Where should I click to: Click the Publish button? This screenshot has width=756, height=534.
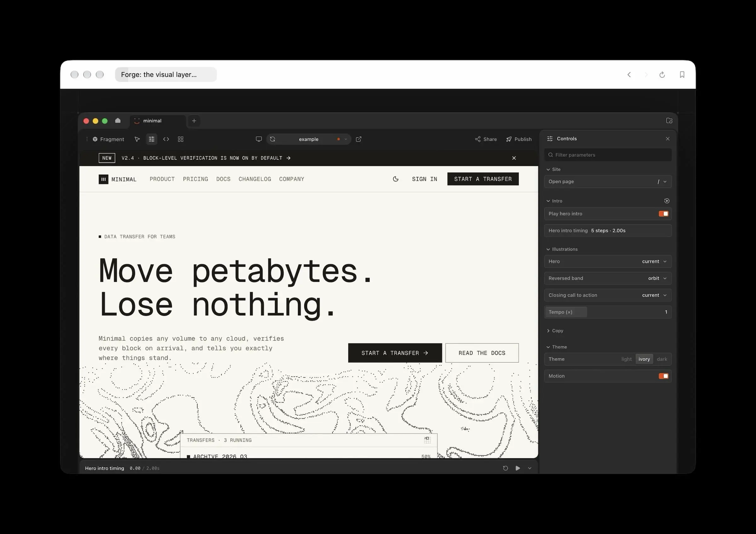(x=519, y=139)
